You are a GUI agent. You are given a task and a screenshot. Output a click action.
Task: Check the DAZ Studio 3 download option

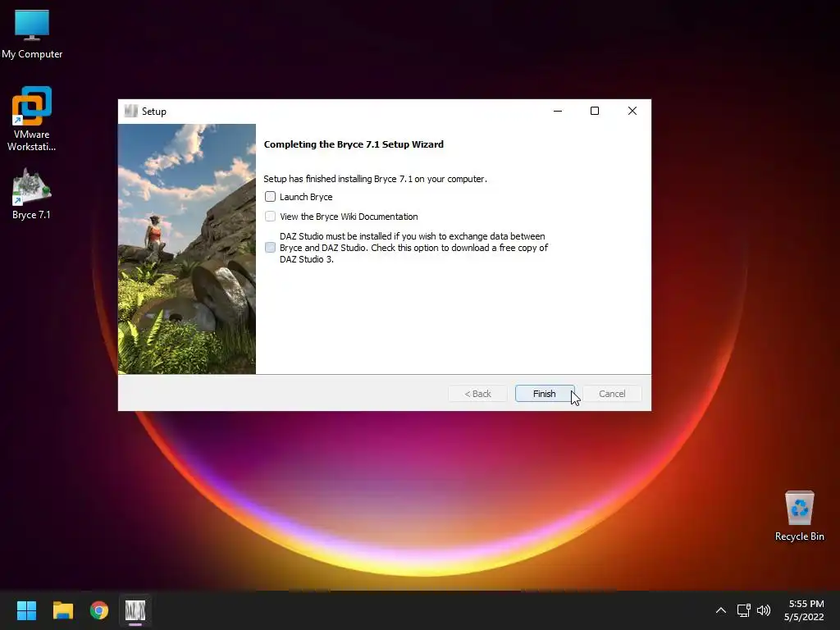coord(270,248)
